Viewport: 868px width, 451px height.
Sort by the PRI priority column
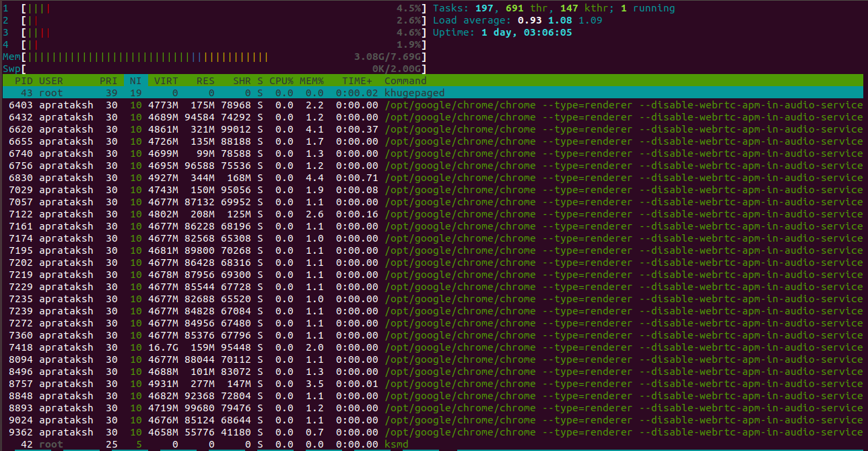(x=108, y=81)
